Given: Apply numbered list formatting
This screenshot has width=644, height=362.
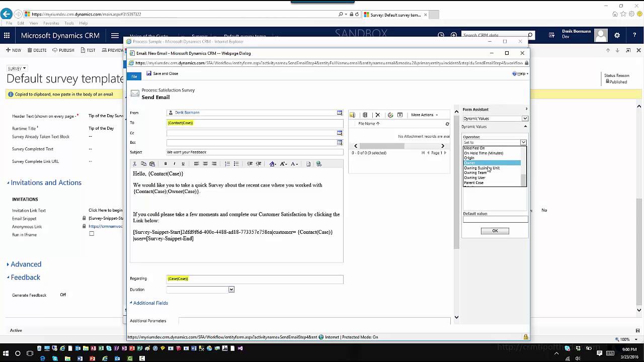Looking at the screenshot, I should (x=227, y=164).
